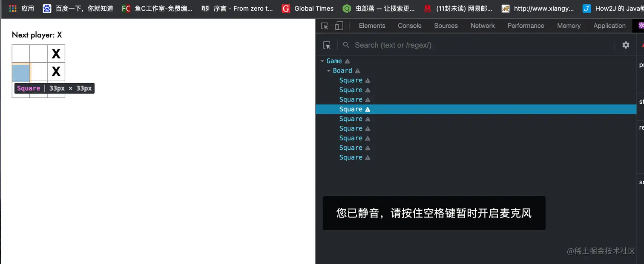The width and height of the screenshot is (644, 264).
Task: Switch to the Console tab
Action: click(409, 26)
